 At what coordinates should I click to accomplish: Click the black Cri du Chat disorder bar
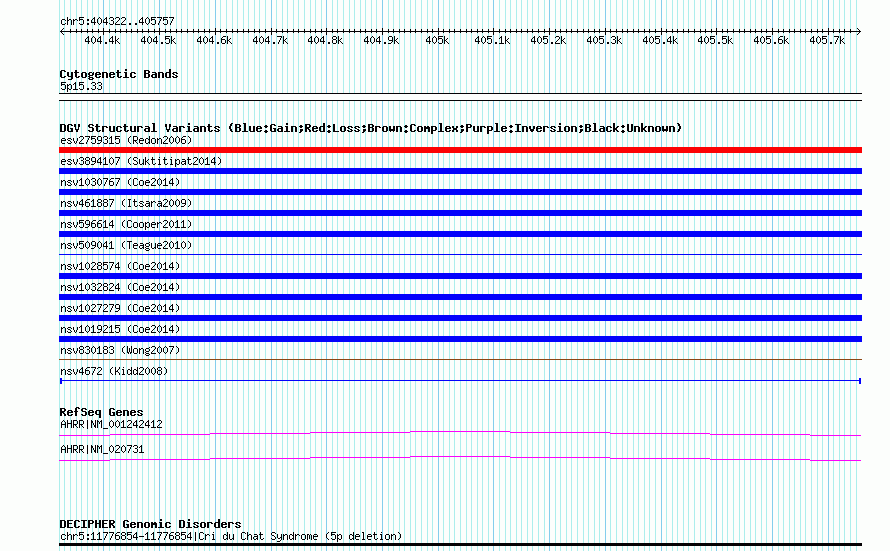pos(460,545)
